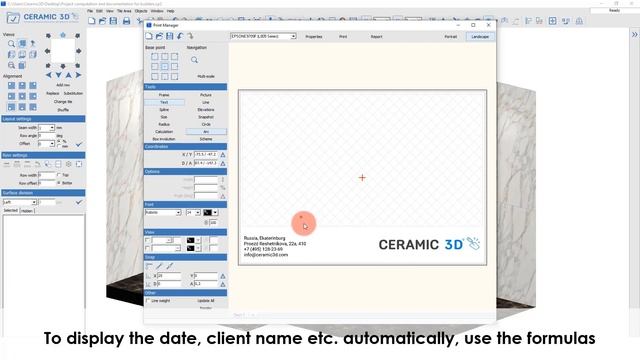Click triangle icon next to X / Y field
This screenshot has width=640, height=360.
tap(223, 155)
